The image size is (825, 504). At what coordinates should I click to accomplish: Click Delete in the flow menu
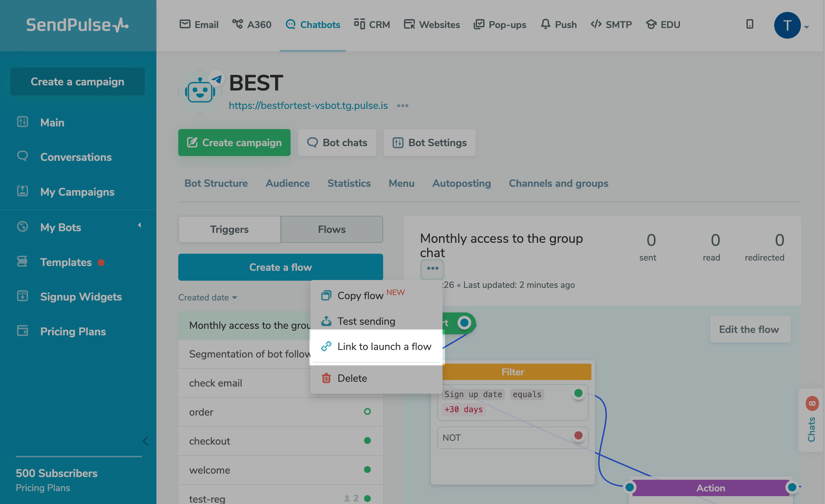coord(352,378)
